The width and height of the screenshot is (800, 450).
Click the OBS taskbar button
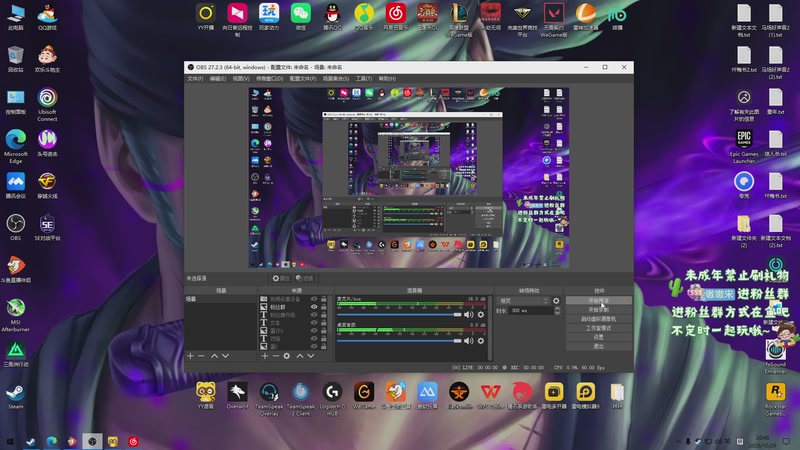[92, 442]
